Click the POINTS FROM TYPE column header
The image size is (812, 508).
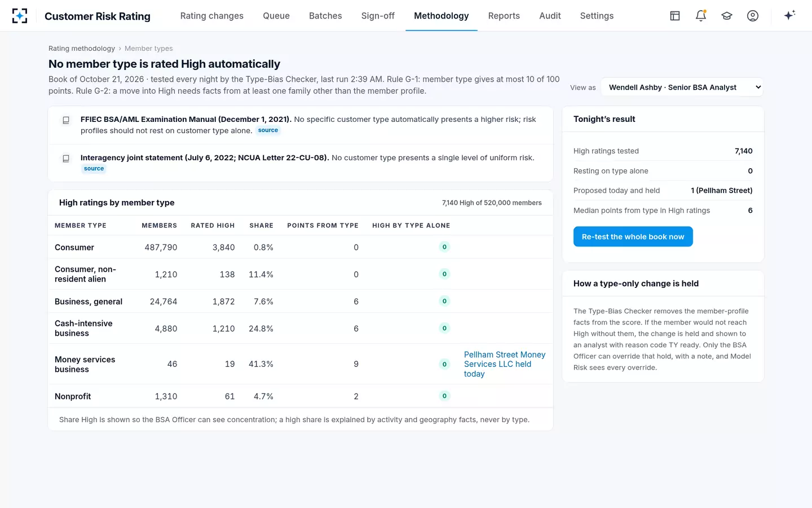coord(323,225)
